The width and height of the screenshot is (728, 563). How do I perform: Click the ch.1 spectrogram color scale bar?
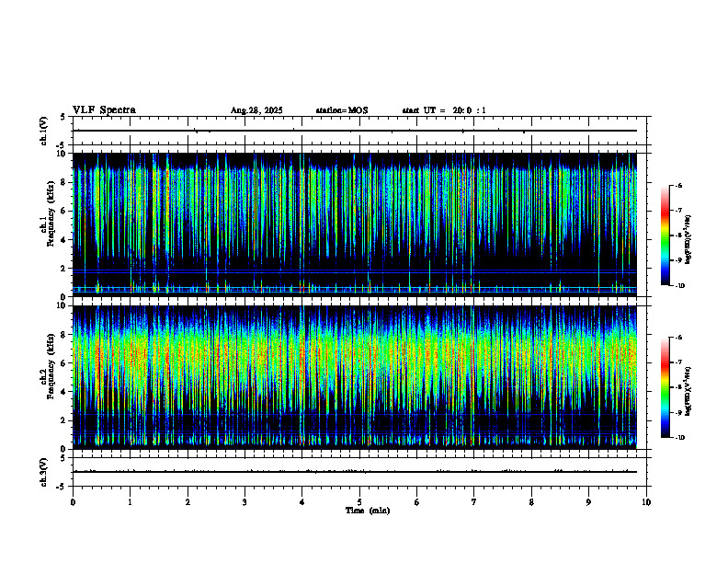(665, 236)
